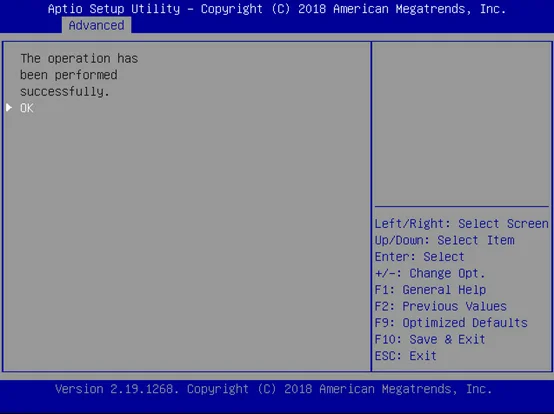Select the OK option
554x414 pixels.
pyautogui.click(x=27, y=108)
